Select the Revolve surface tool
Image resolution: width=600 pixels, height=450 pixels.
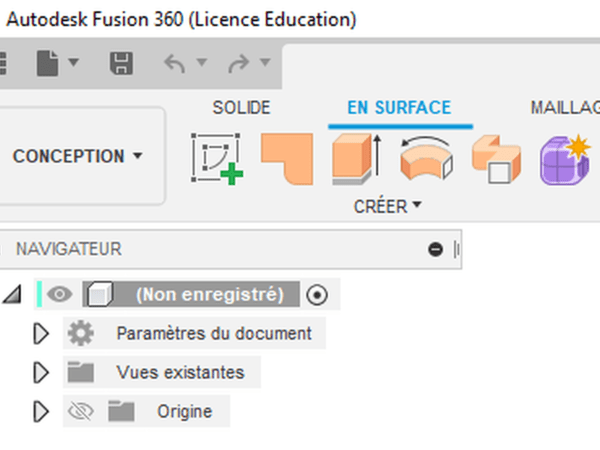426,158
